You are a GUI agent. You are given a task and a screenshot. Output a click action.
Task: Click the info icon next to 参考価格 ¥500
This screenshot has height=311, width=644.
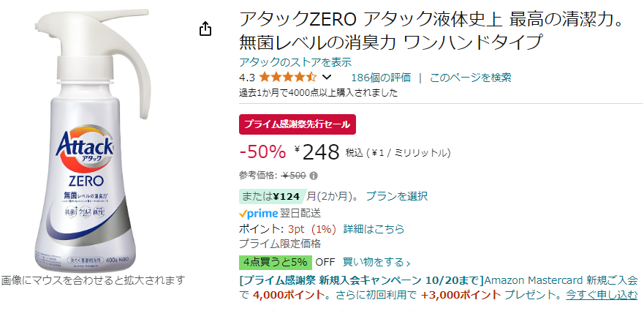click(x=314, y=176)
